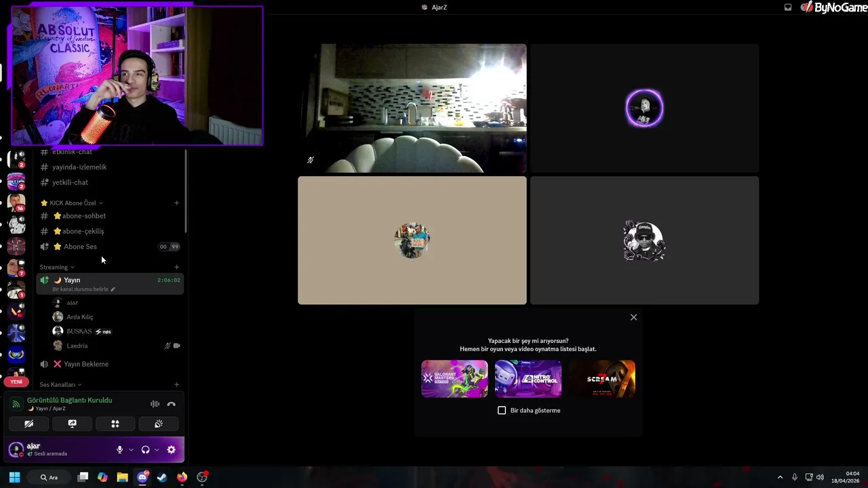The height and width of the screenshot is (488, 868).
Task: Show hidden system tray icons
Action: [780, 477]
